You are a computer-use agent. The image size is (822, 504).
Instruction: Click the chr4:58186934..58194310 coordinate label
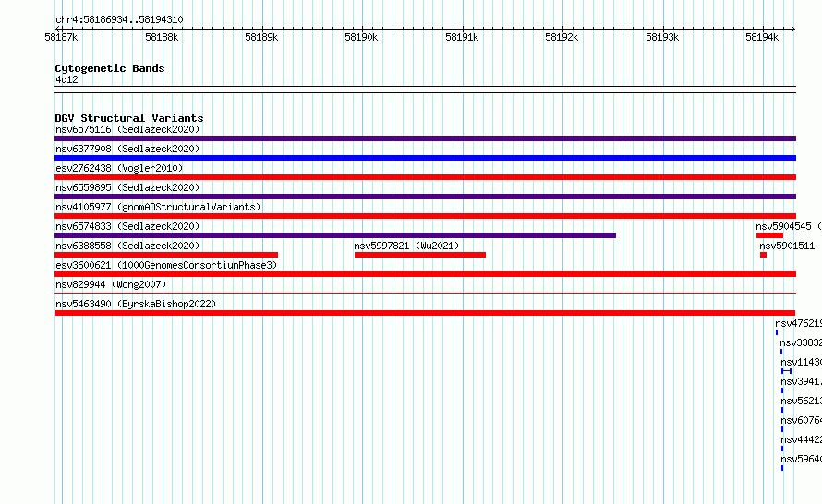click(x=119, y=20)
